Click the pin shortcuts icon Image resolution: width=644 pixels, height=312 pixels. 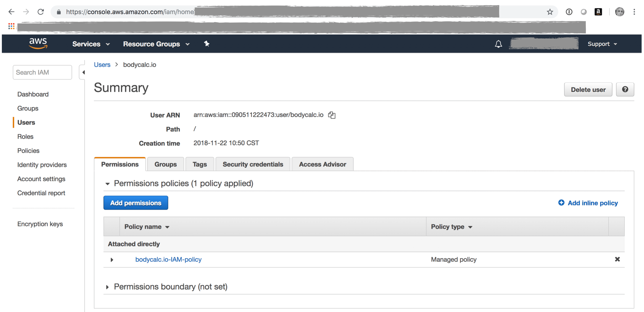click(207, 44)
